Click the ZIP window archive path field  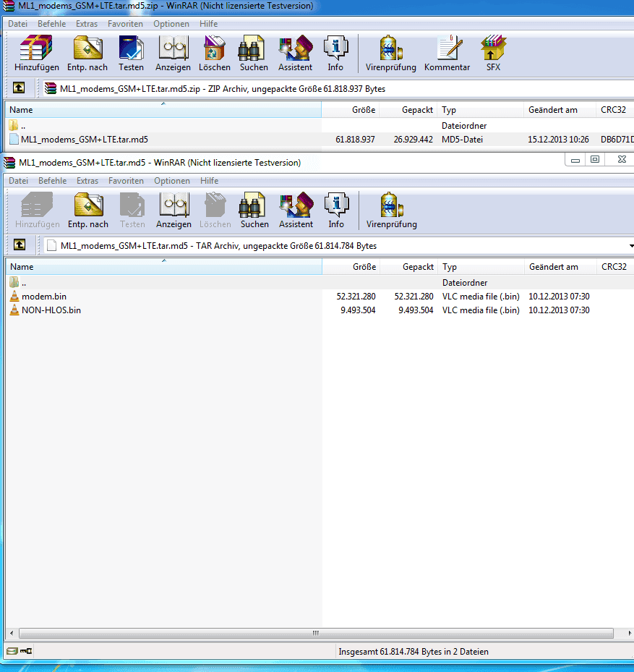[337, 89]
